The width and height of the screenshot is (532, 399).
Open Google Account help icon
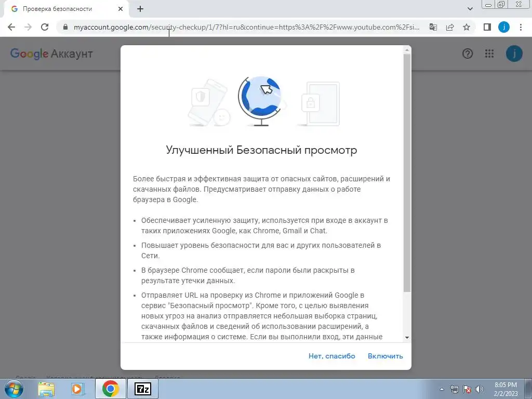coord(468,54)
